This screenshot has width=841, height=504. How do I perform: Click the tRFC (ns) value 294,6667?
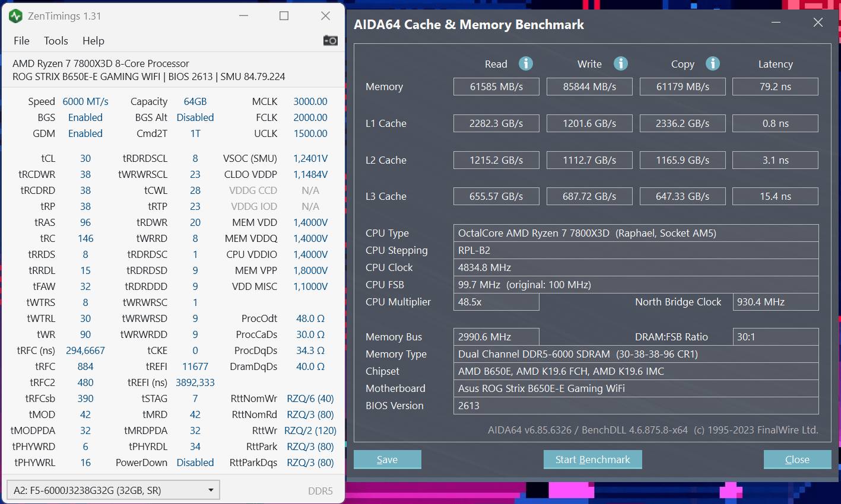point(85,350)
